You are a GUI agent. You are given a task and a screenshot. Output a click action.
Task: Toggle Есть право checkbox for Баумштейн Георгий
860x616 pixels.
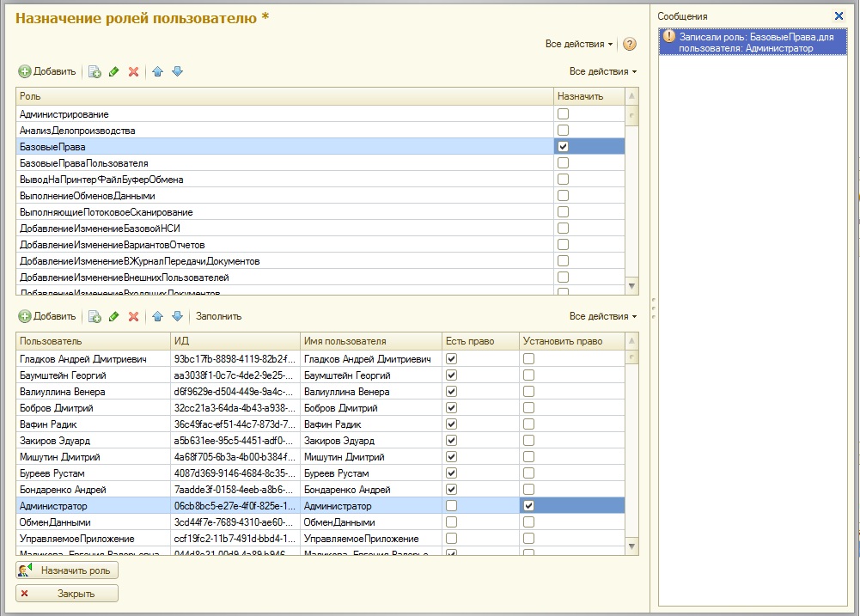[451, 375]
